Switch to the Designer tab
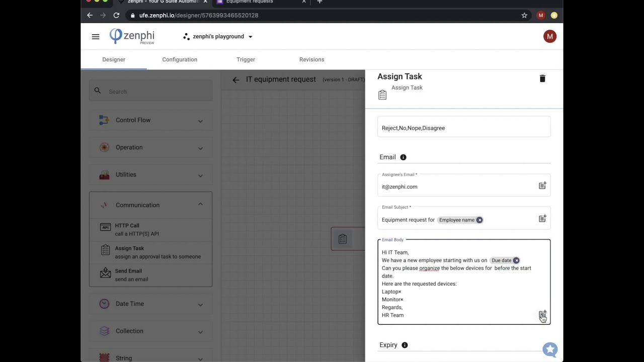Viewport: 644px width, 362px height. [114, 59]
